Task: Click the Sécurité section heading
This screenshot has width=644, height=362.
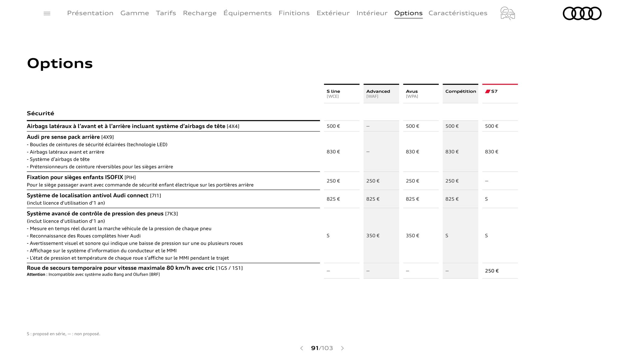Action: tap(40, 113)
